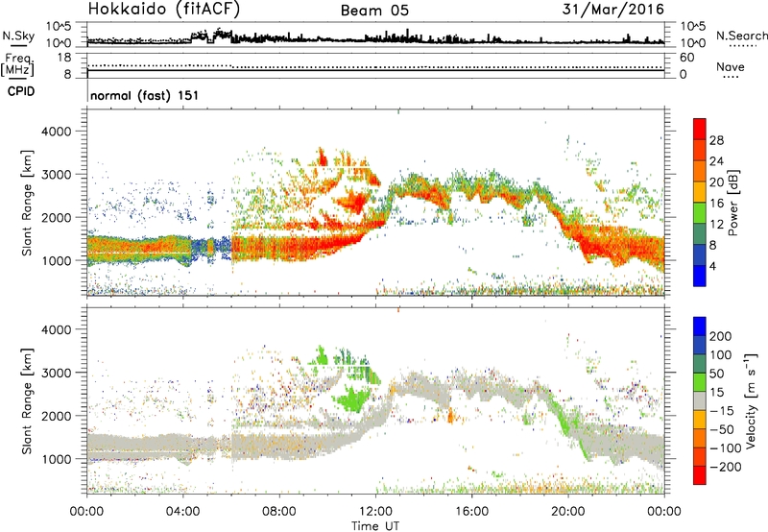Click the "N.Sky" legend label
The width and height of the screenshot is (768, 532).
(18, 36)
